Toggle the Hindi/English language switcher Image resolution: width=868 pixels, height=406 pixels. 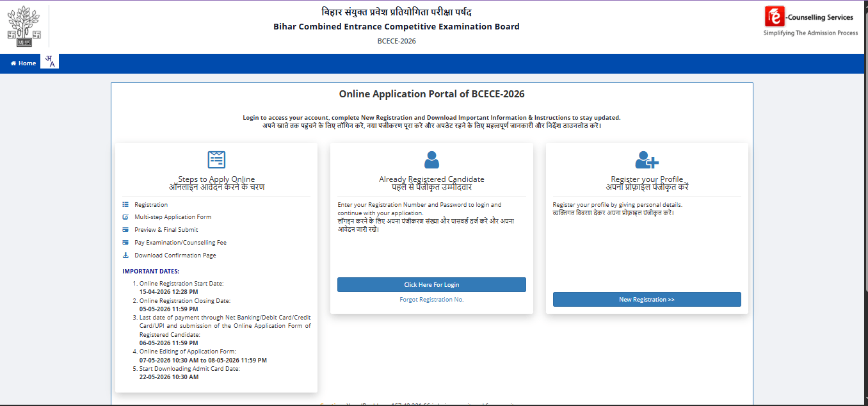pyautogui.click(x=49, y=61)
